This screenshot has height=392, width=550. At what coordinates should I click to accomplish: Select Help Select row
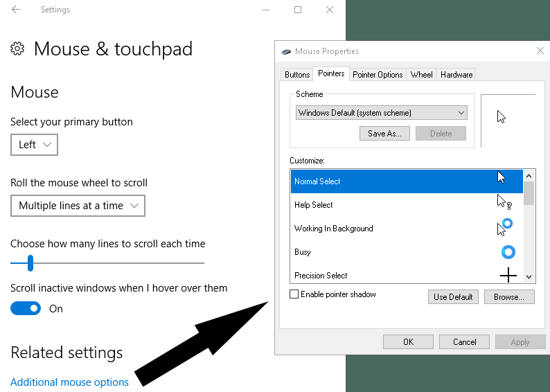click(407, 205)
